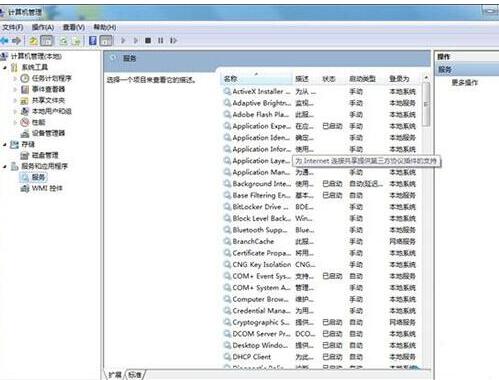Viewport: 499px width, 380px height.
Task: Sort by the 状态 column header
Action: pos(333,79)
